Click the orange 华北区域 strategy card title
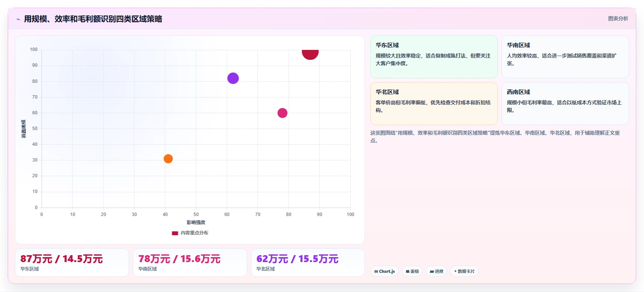The height and width of the screenshot is (292, 644). [x=387, y=92]
